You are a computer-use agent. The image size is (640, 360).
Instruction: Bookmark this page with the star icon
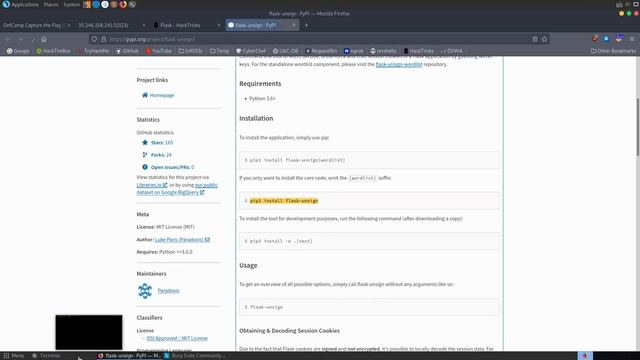click(x=544, y=39)
